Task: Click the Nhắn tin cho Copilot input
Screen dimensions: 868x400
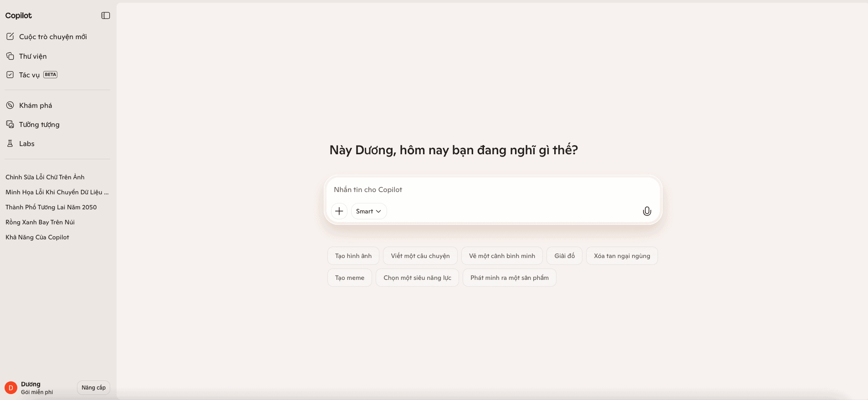Action: (493, 190)
